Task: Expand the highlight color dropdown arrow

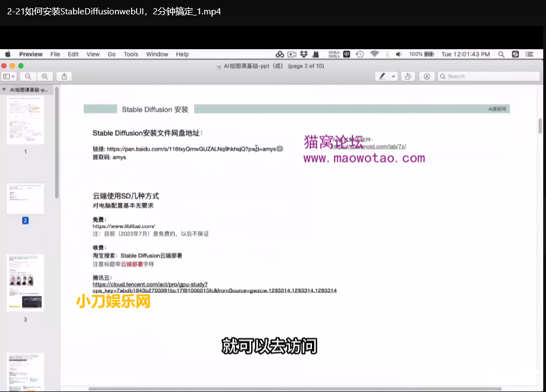Action: [393, 76]
